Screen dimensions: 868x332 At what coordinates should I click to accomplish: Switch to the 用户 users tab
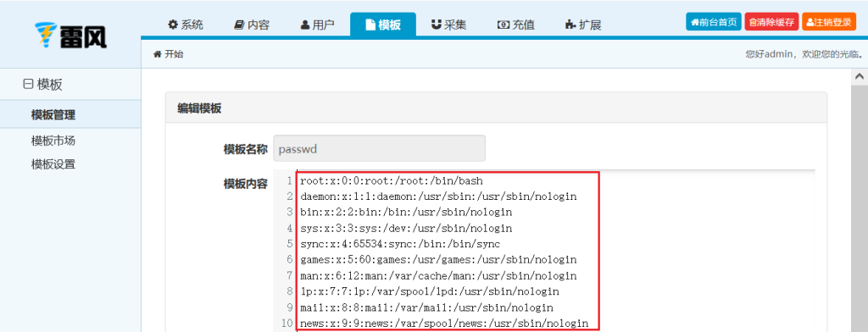[317, 25]
